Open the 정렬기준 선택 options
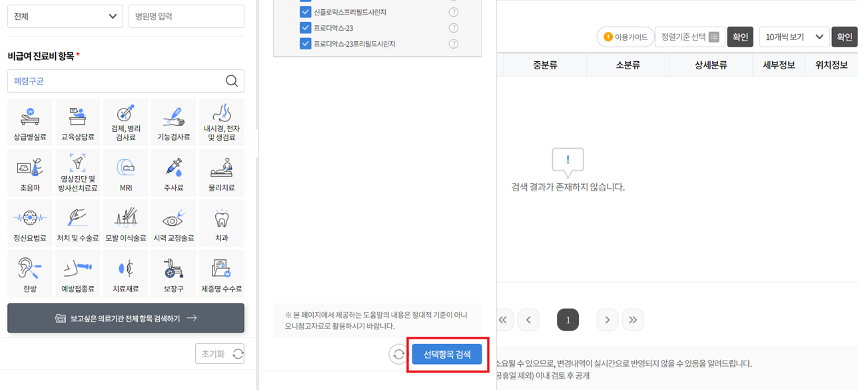 point(689,37)
